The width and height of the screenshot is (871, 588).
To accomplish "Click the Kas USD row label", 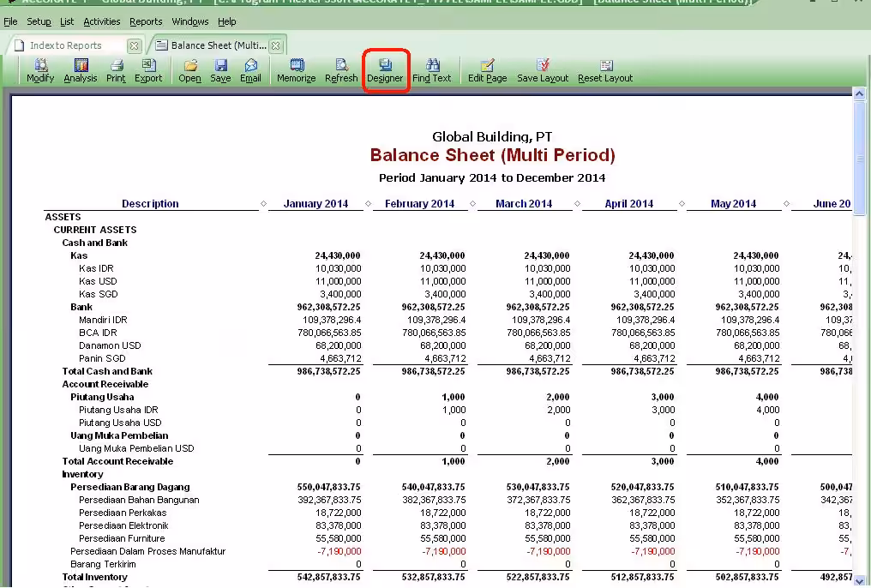I will point(98,281).
